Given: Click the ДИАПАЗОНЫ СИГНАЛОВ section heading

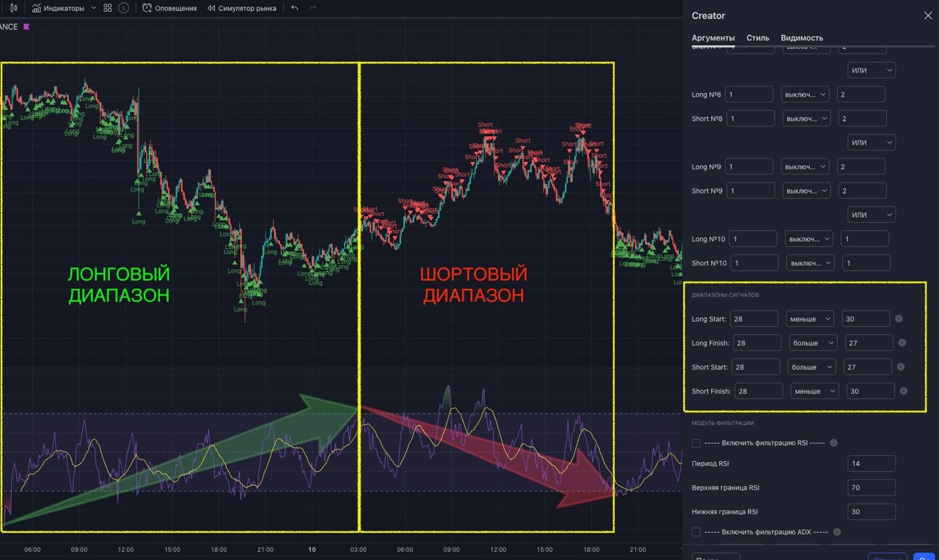Looking at the screenshot, I should 726,295.
